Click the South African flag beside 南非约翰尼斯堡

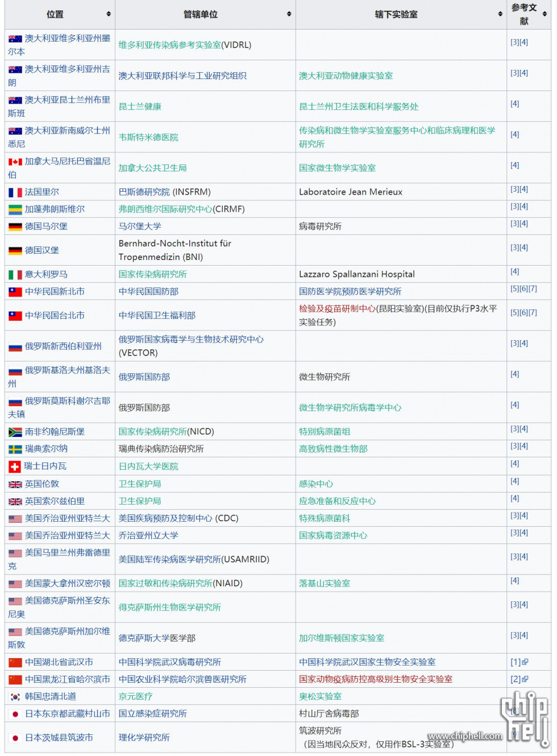[15, 432]
